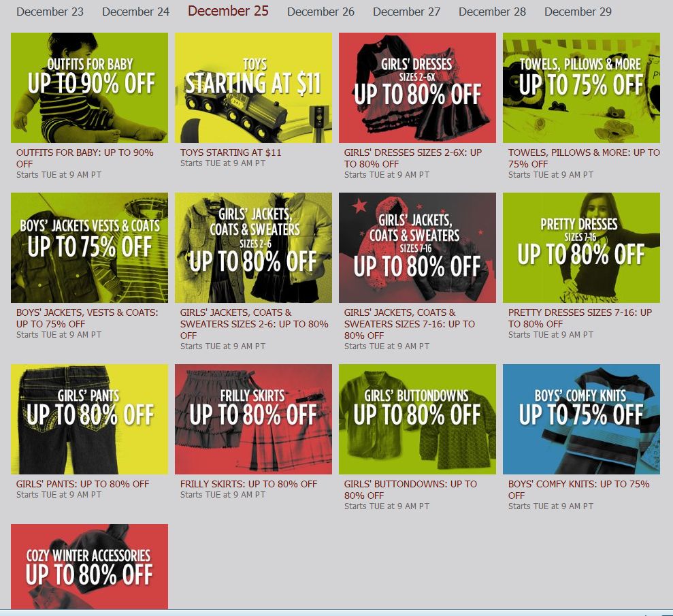Select the Girls' Pants sale banner
The width and height of the screenshot is (673, 616).
[89, 419]
